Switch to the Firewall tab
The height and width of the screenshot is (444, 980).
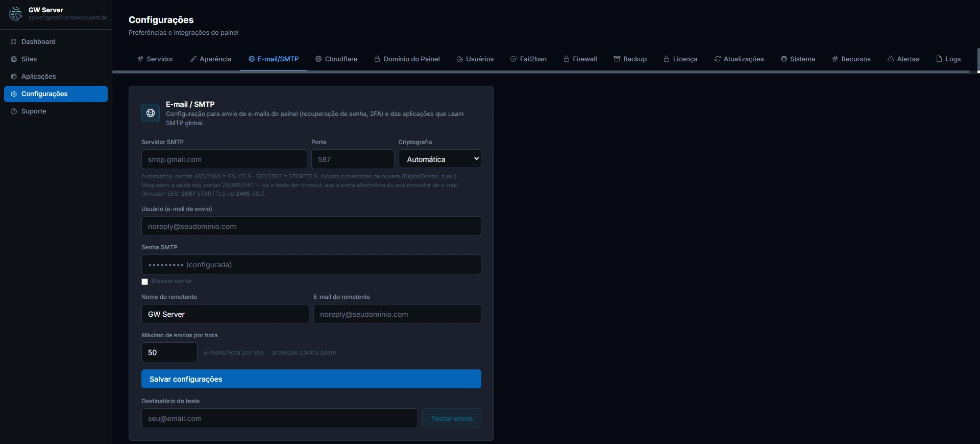coord(580,59)
